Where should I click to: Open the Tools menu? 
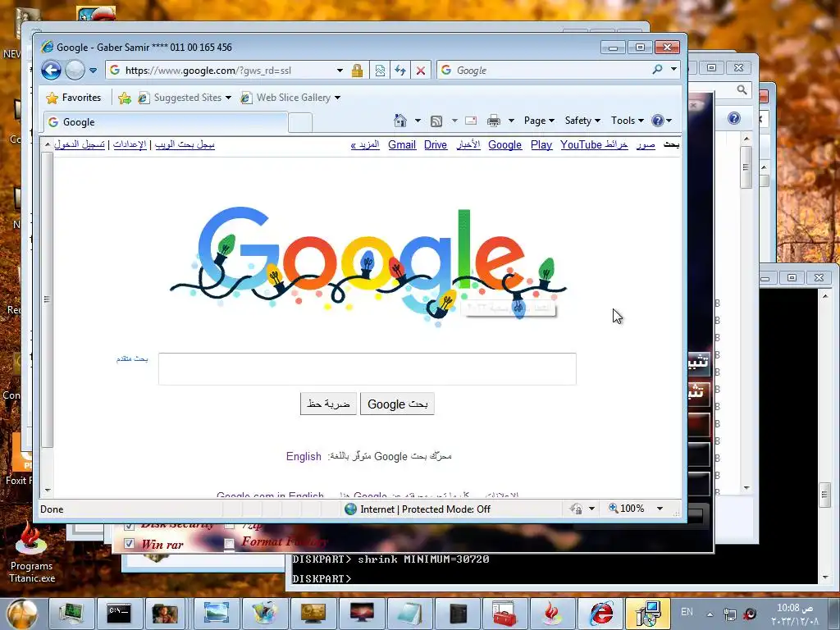point(628,121)
